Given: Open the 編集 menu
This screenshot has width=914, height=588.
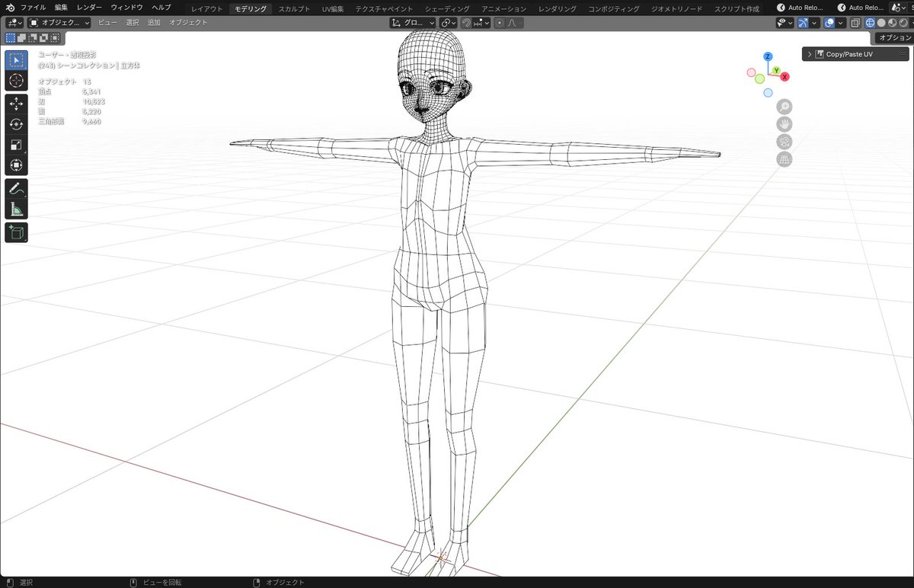Looking at the screenshot, I should 61,8.
